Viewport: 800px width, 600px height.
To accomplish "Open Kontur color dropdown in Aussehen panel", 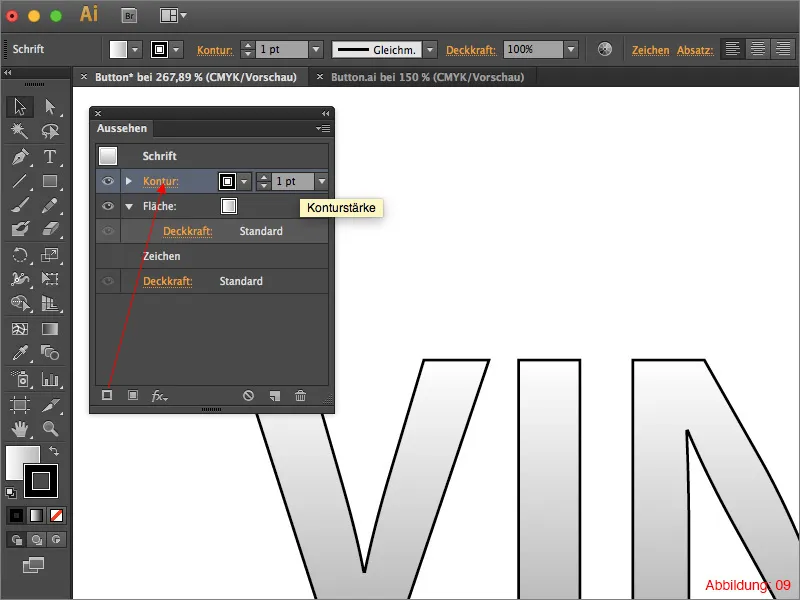I will tap(244, 181).
